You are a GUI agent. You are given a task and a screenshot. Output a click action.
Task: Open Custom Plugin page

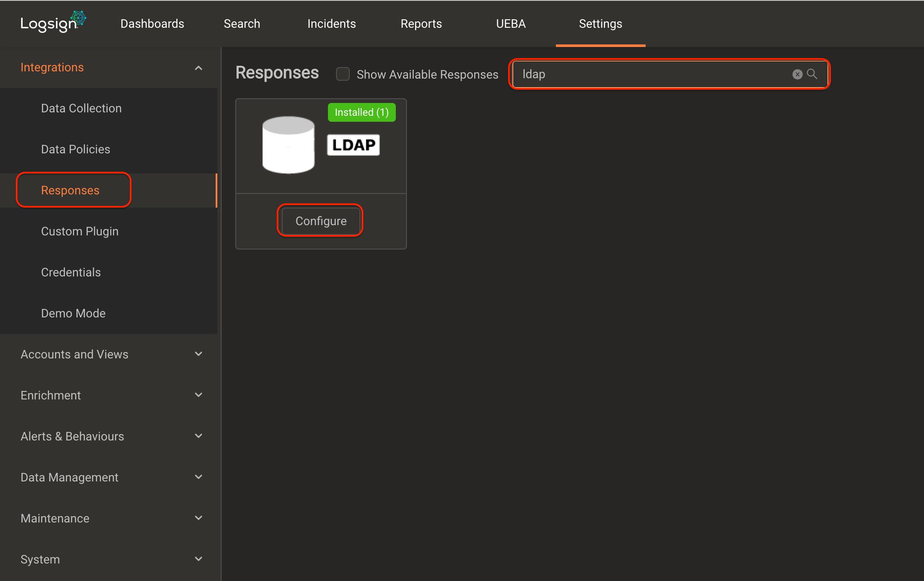(x=80, y=231)
